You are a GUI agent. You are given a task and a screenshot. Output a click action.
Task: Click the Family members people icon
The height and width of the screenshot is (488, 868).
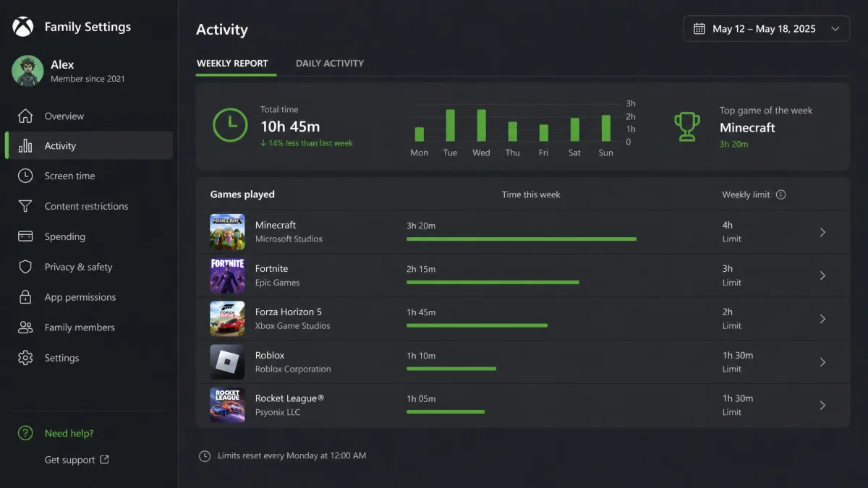click(x=25, y=328)
